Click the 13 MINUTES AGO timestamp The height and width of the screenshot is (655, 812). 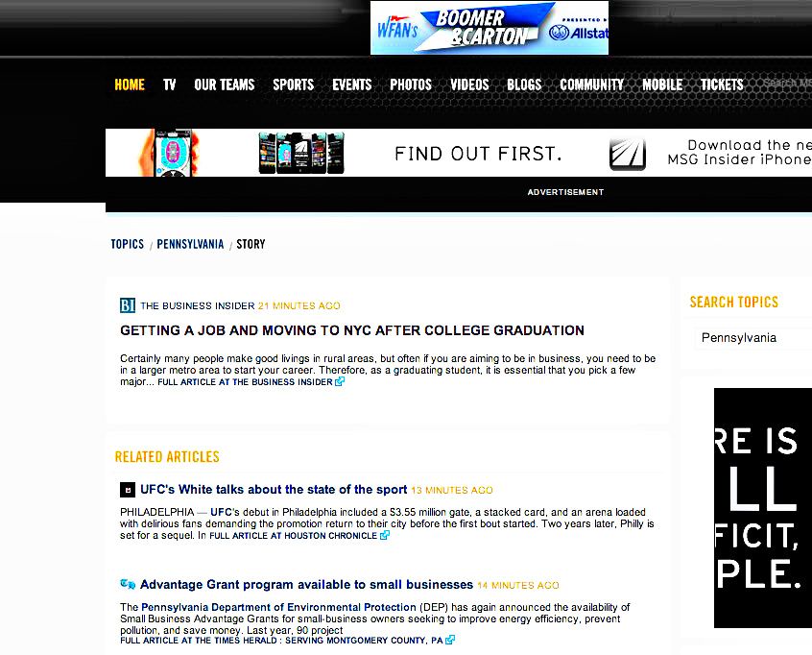coord(451,490)
